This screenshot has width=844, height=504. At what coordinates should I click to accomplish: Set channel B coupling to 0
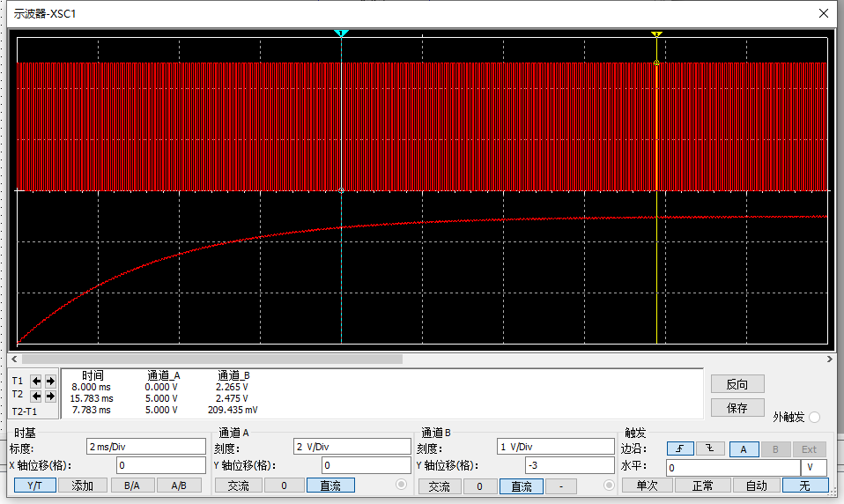point(479,486)
